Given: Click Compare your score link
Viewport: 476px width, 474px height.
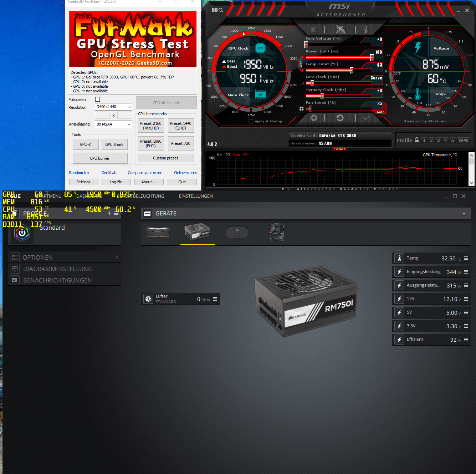Looking at the screenshot, I should click(x=145, y=173).
